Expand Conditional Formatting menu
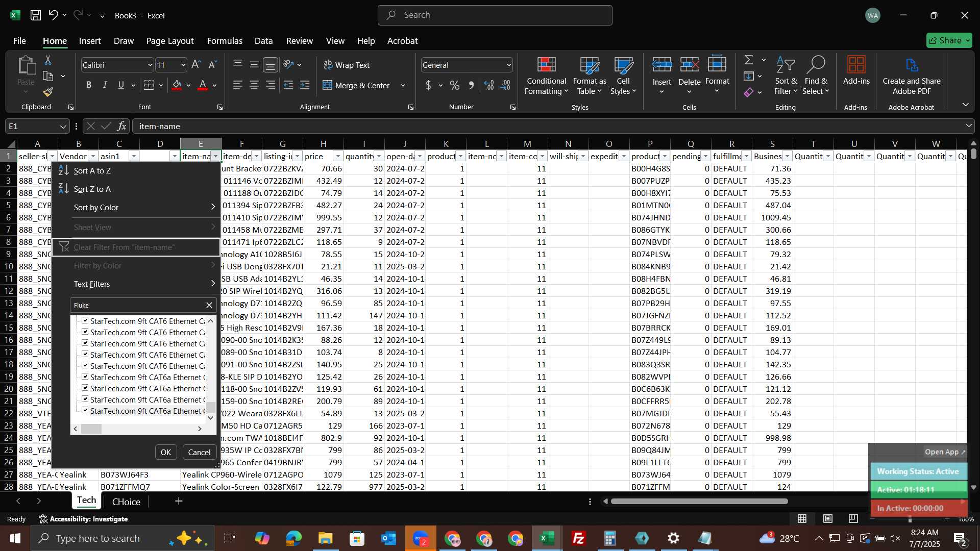 click(546, 75)
